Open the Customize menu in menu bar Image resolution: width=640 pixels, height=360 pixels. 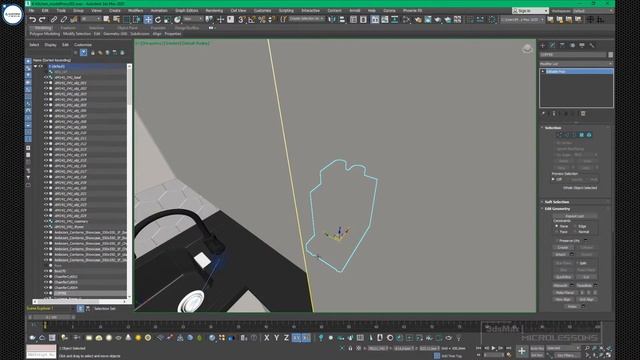262,11
